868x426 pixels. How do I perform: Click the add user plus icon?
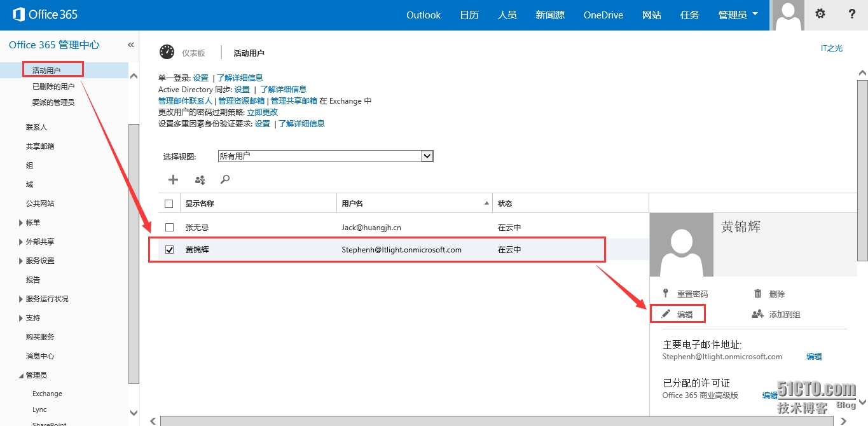[x=173, y=180]
